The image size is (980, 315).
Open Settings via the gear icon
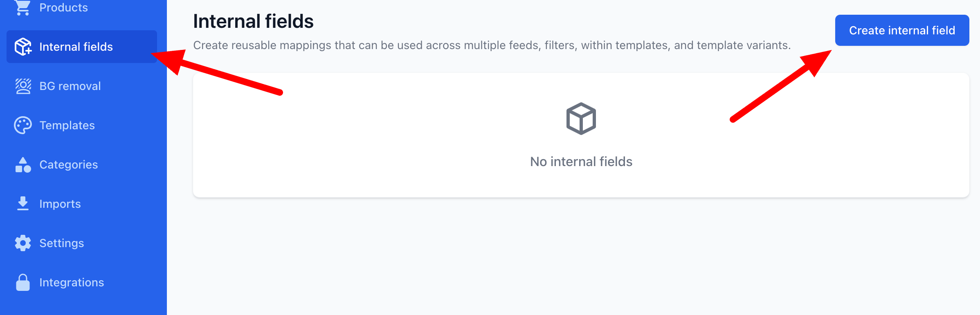(x=23, y=243)
